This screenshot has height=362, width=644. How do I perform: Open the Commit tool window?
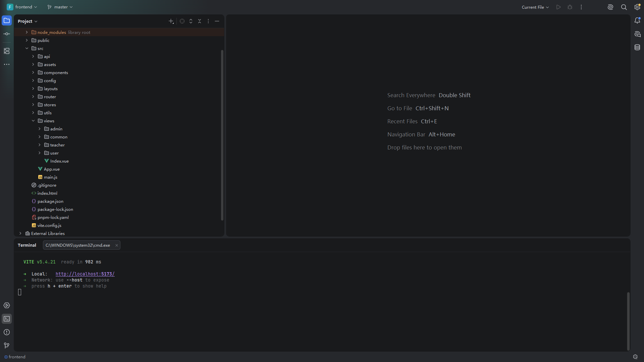7,34
